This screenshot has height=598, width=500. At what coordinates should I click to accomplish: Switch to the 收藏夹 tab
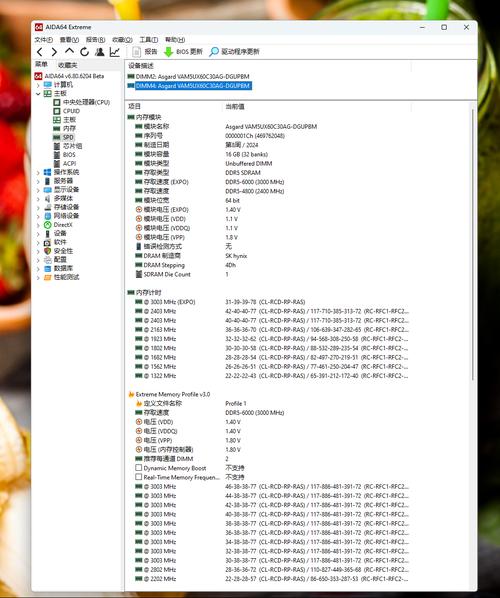coord(68,65)
